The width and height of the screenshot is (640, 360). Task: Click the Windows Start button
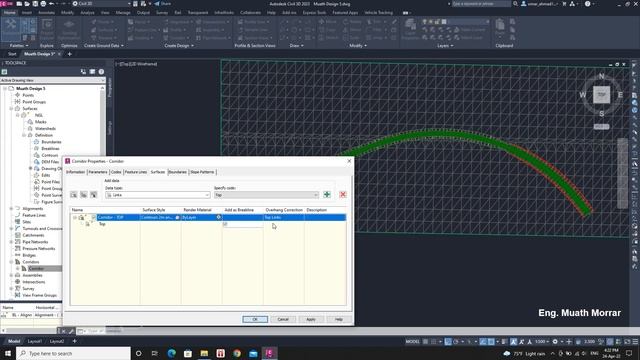[8, 353]
